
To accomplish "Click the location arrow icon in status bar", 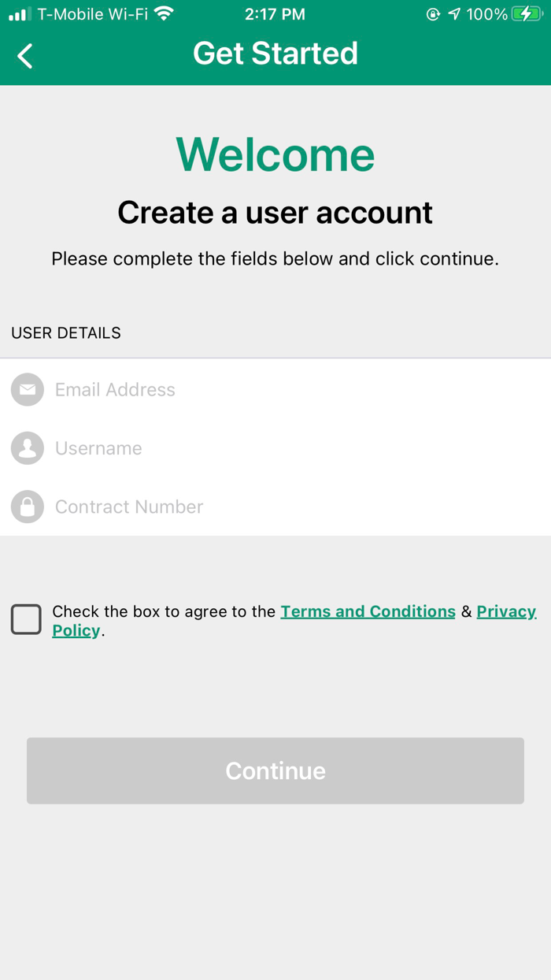I will (x=454, y=13).
